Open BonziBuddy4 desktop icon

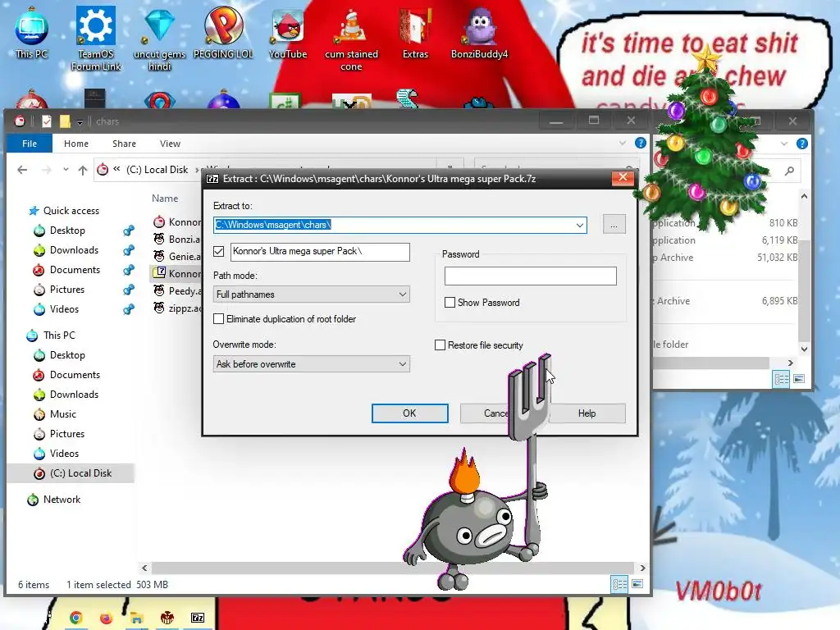(479, 32)
